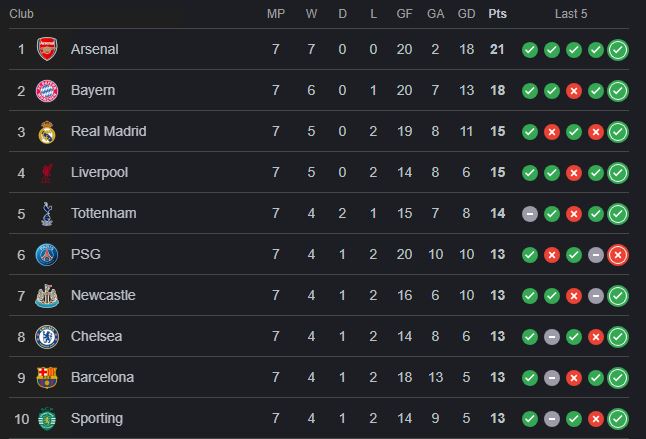
Task: Select the Barcelona team name
Action: [102, 377]
